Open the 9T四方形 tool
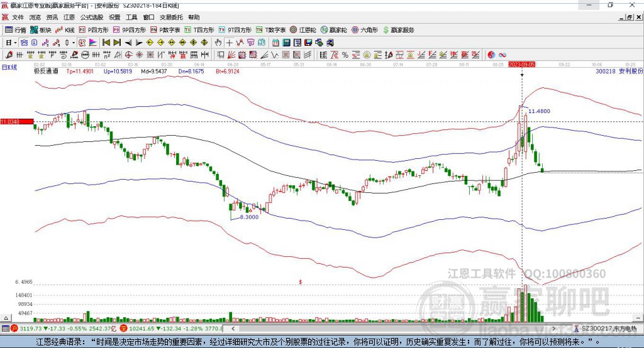This screenshot has height=348, width=644. pos(235,30)
